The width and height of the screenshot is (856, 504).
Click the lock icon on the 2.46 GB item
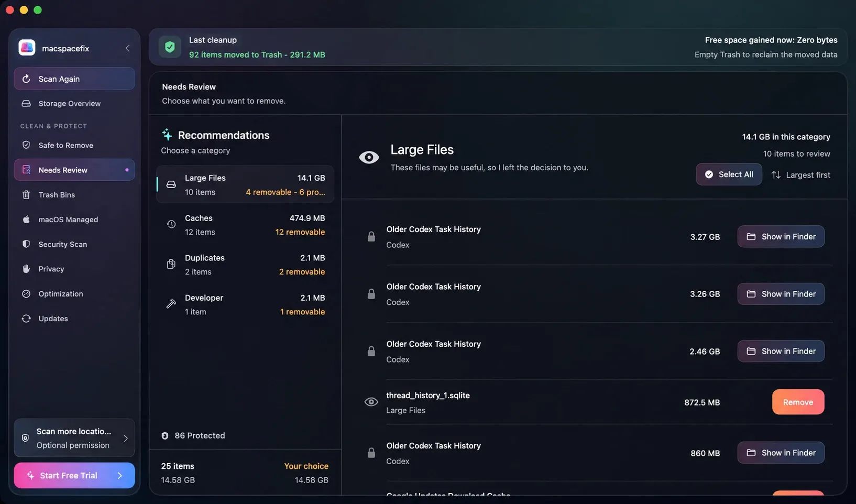tap(371, 351)
